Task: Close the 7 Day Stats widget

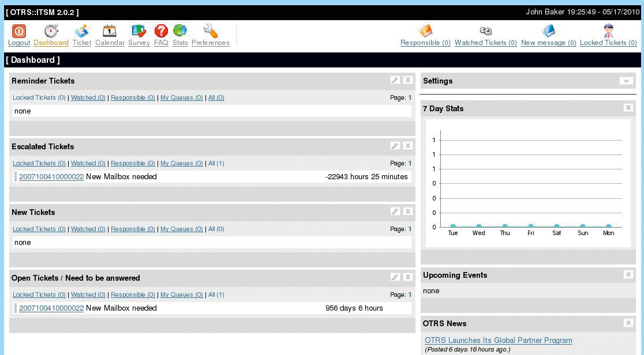Action: click(628, 107)
